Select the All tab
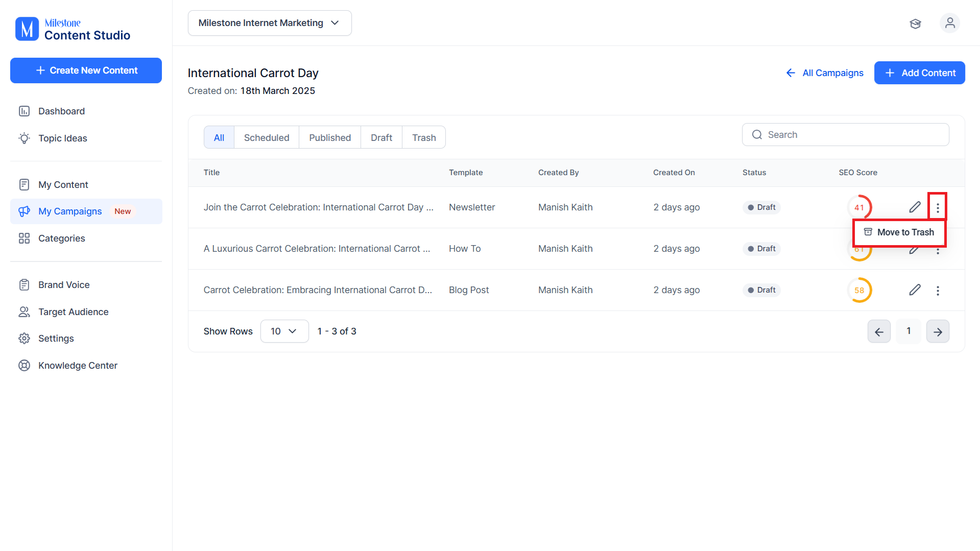 219,137
